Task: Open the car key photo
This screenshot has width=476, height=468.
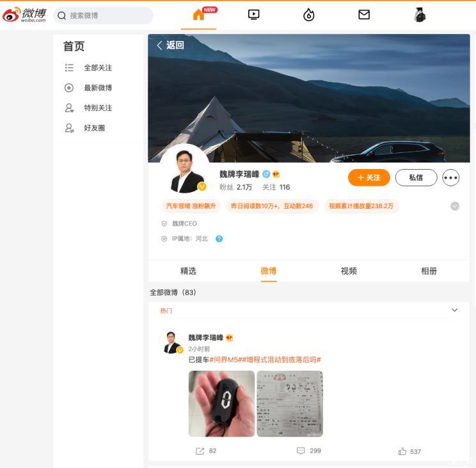Action: [221, 403]
